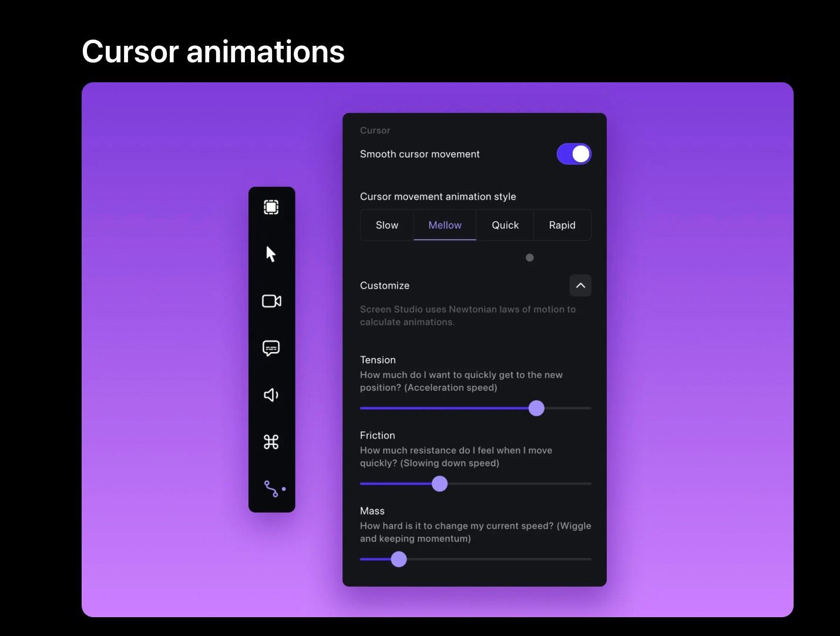Click 'Screen Studio uses Newtonian laws' description
Image resolution: width=840 pixels, height=636 pixels.
468,316
